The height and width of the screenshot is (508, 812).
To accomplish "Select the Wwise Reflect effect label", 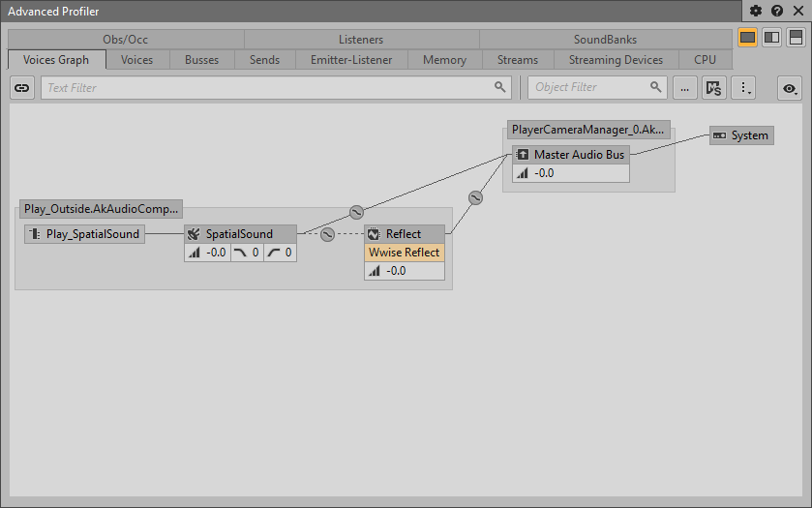I will coord(405,253).
